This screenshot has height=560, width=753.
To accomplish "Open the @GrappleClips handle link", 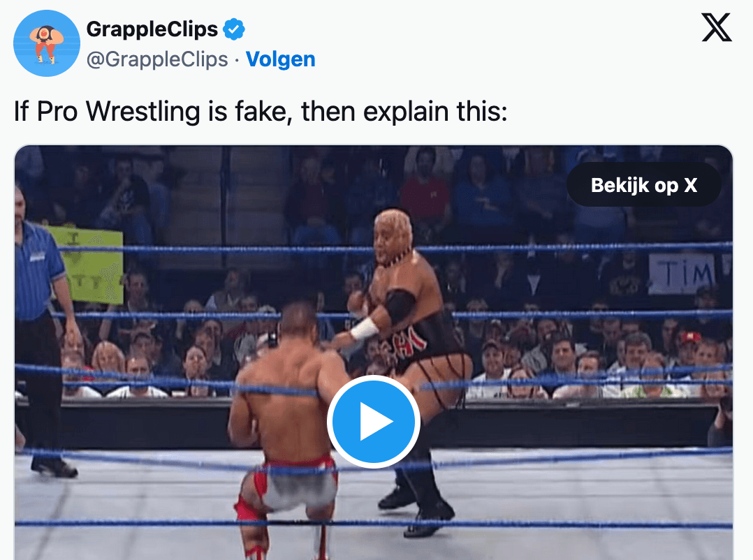I will 157,59.
